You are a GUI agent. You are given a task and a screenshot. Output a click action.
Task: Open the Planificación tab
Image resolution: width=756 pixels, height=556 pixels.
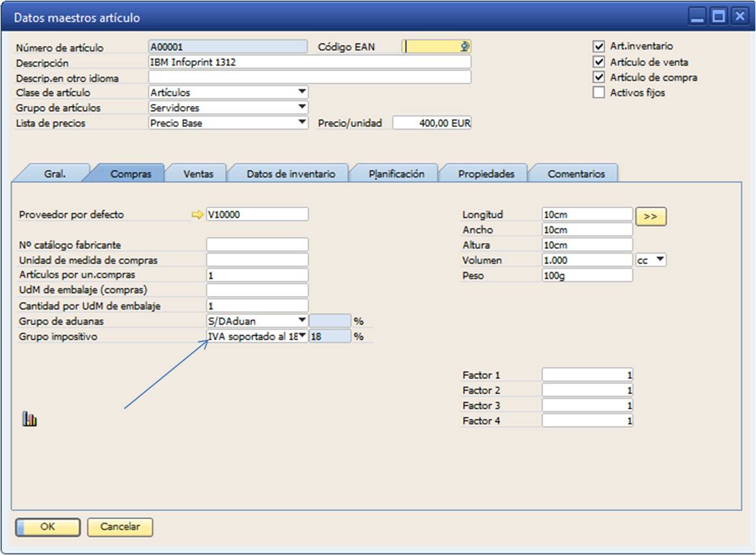(397, 173)
